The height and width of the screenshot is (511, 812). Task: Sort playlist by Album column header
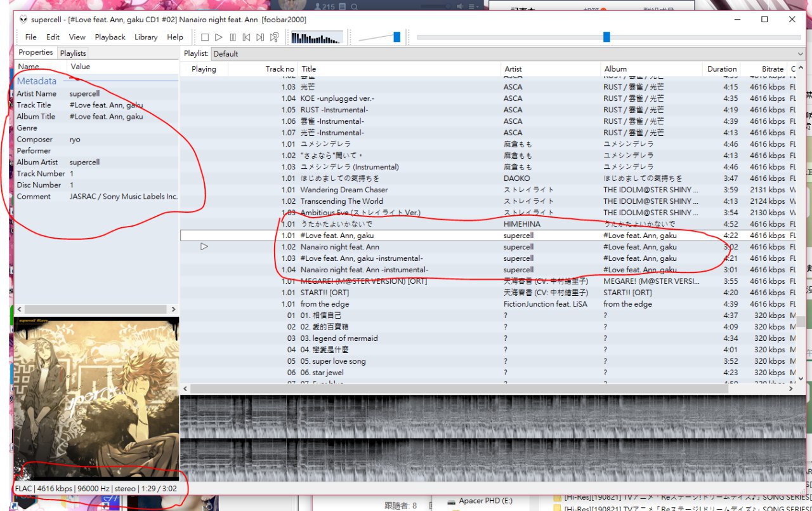[x=652, y=69]
